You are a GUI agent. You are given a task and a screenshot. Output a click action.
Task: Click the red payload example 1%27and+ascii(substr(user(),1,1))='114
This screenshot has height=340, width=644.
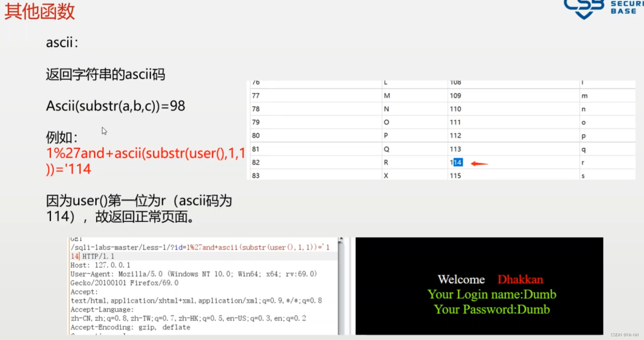146,161
